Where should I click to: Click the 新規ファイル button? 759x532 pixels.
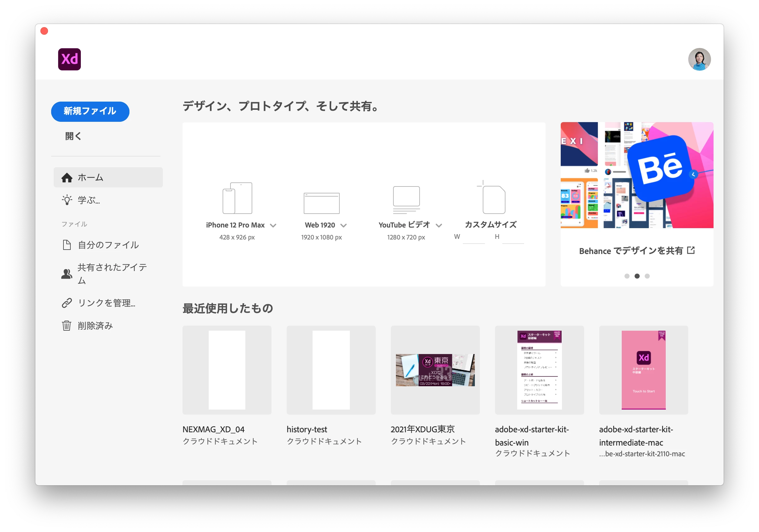pyautogui.click(x=90, y=111)
